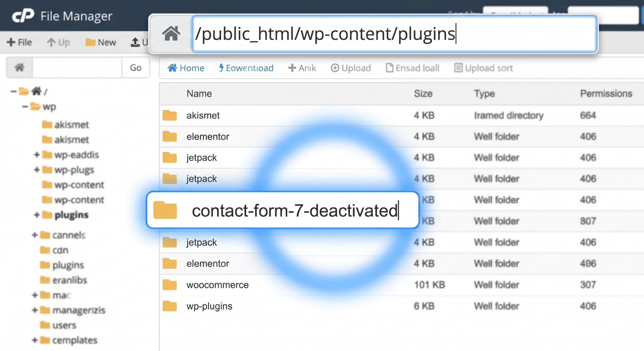Select the akismet folder row in file list
Image resolution: width=644 pixels, height=351 pixels.
(401, 115)
